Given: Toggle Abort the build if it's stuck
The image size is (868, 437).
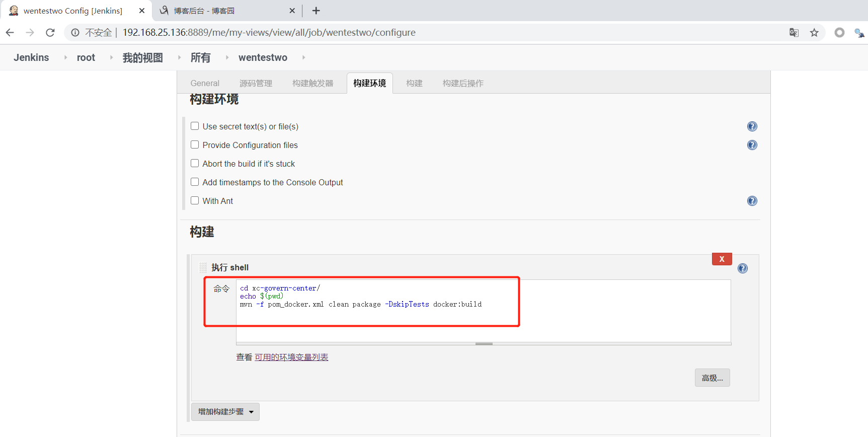Looking at the screenshot, I should pos(195,163).
